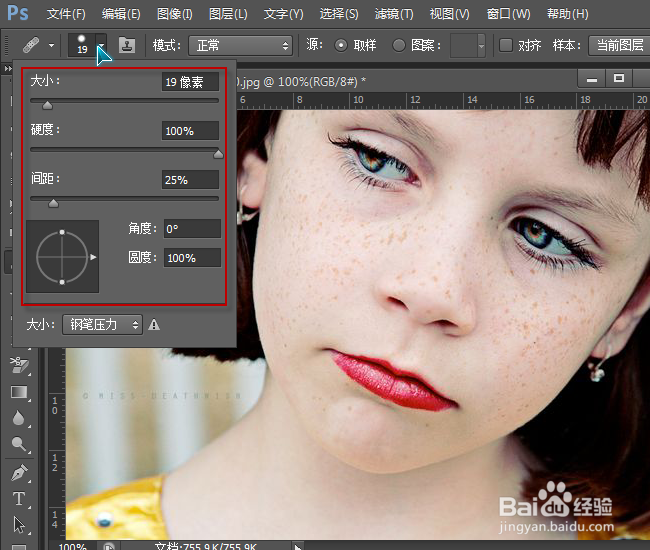Click the spacing slider handle

[x=53, y=203]
